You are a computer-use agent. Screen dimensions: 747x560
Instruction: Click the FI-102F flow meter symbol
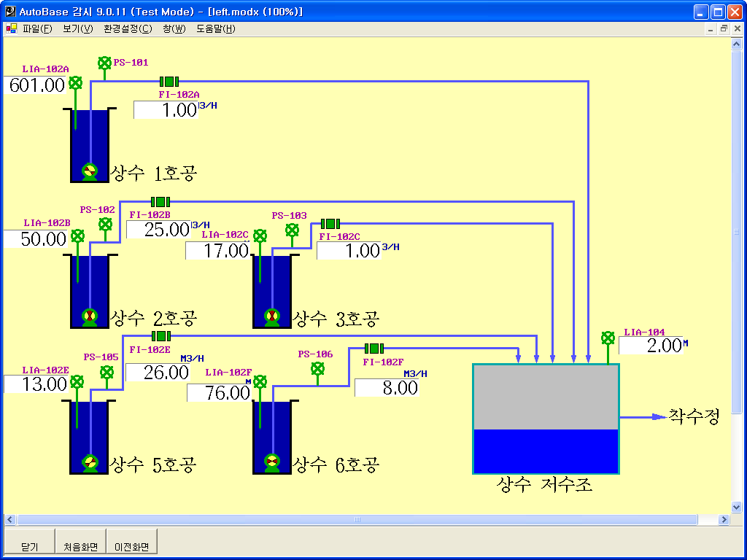tap(373, 349)
